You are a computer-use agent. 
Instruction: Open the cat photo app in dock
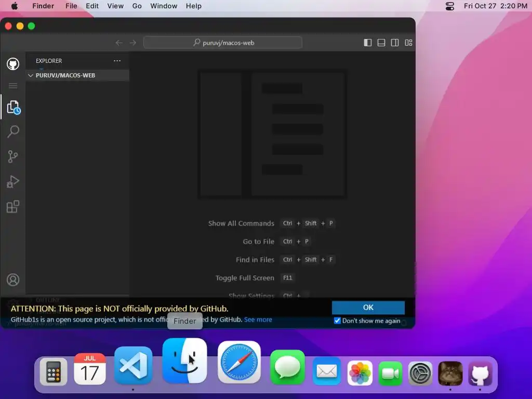[450, 374]
